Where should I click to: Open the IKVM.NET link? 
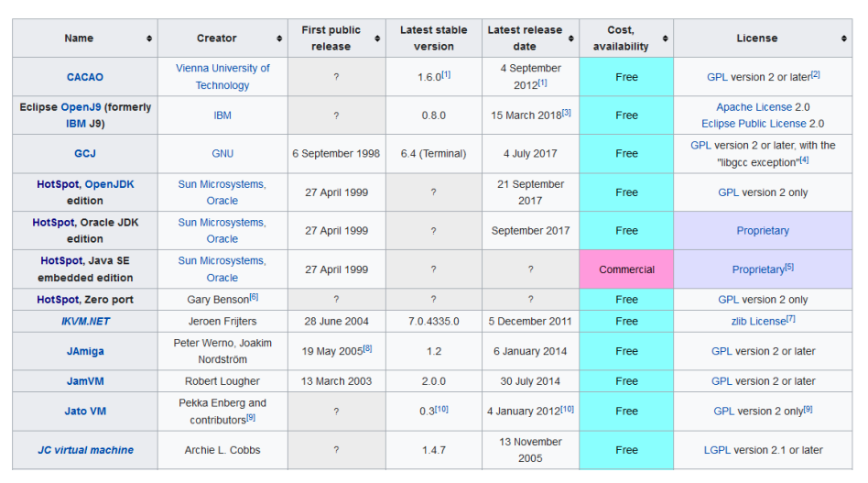86,322
